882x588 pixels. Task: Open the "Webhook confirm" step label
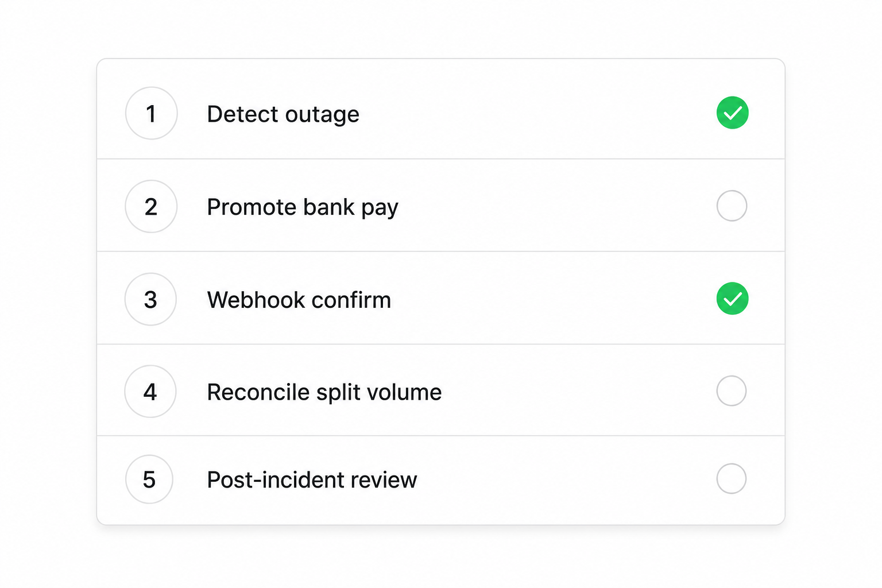pos(299,300)
